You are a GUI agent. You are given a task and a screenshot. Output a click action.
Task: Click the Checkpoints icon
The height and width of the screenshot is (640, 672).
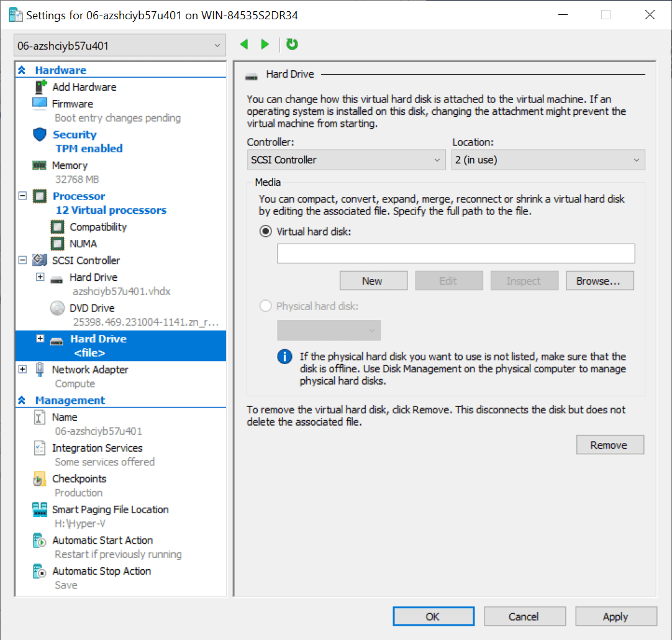(39, 479)
